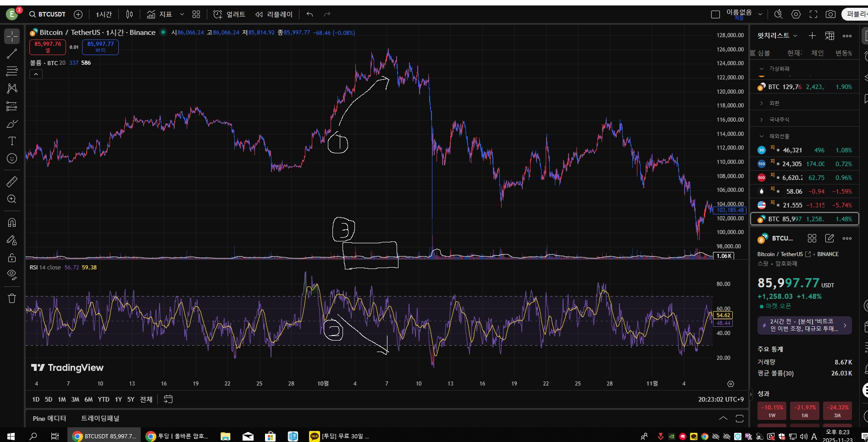
Task: Open the candlestick chart type menu
Action: click(129, 14)
